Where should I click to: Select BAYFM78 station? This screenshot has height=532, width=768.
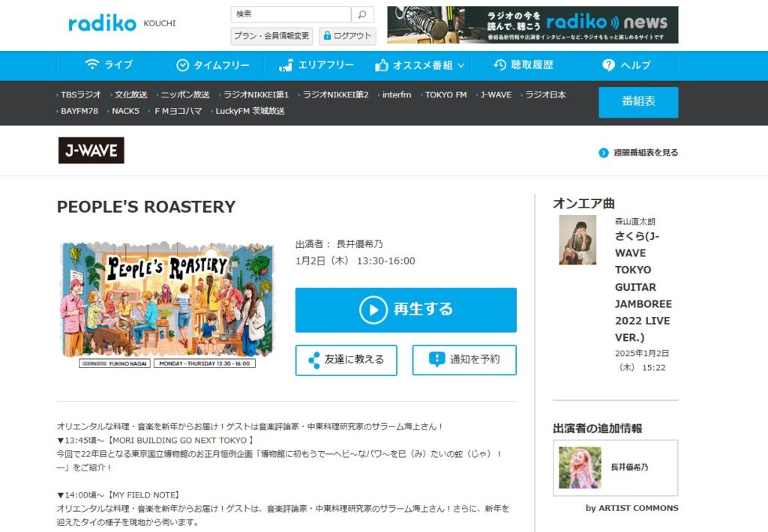78,111
